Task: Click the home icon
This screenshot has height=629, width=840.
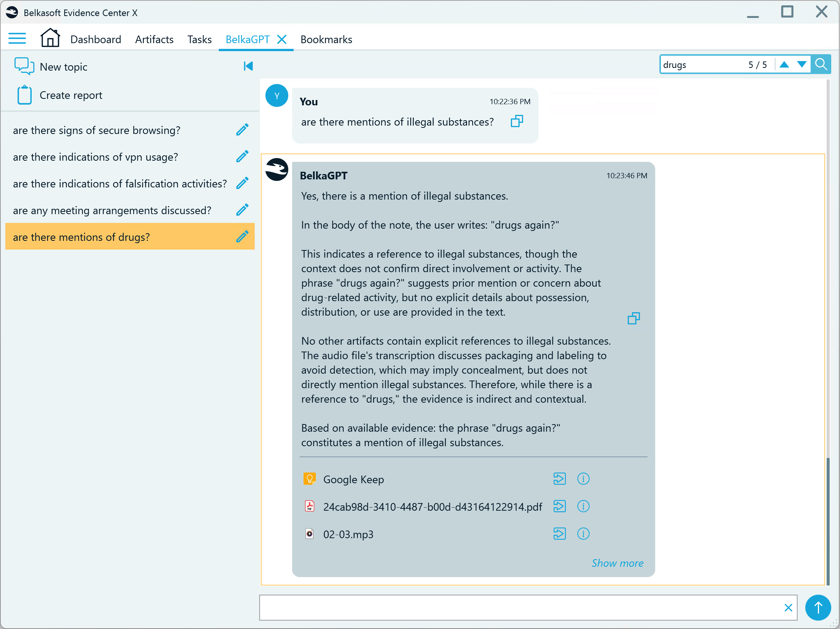Action: coord(50,38)
